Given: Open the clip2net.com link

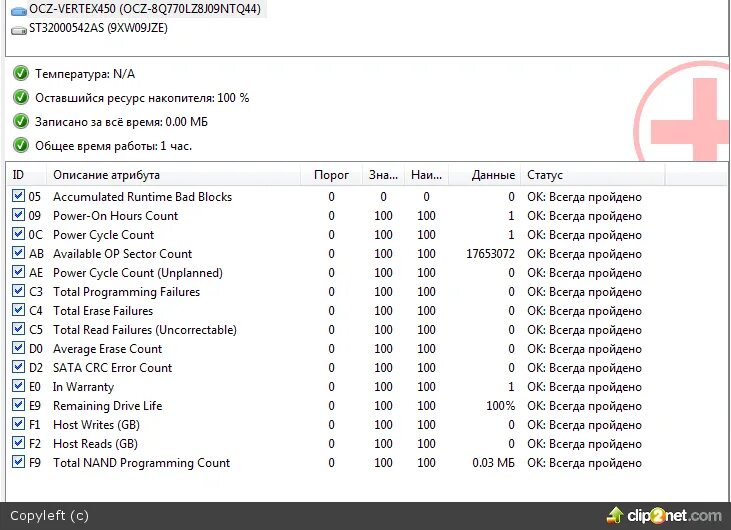Looking at the screenshot, I should point(675,516).
